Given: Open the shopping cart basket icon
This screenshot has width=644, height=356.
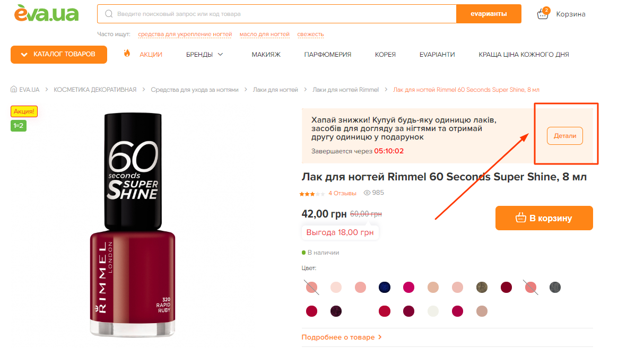Looking at the screenshot, I should (x=543, y=13).
